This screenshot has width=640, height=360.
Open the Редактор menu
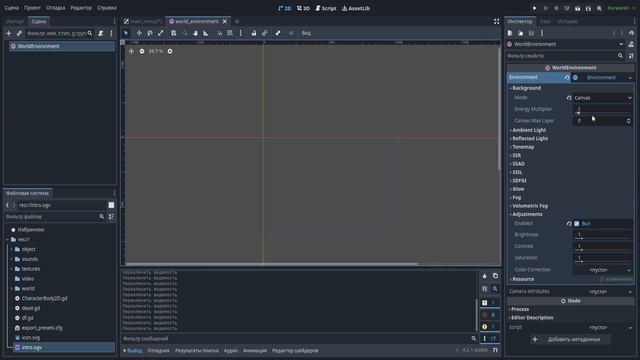(x=81, y=8)
